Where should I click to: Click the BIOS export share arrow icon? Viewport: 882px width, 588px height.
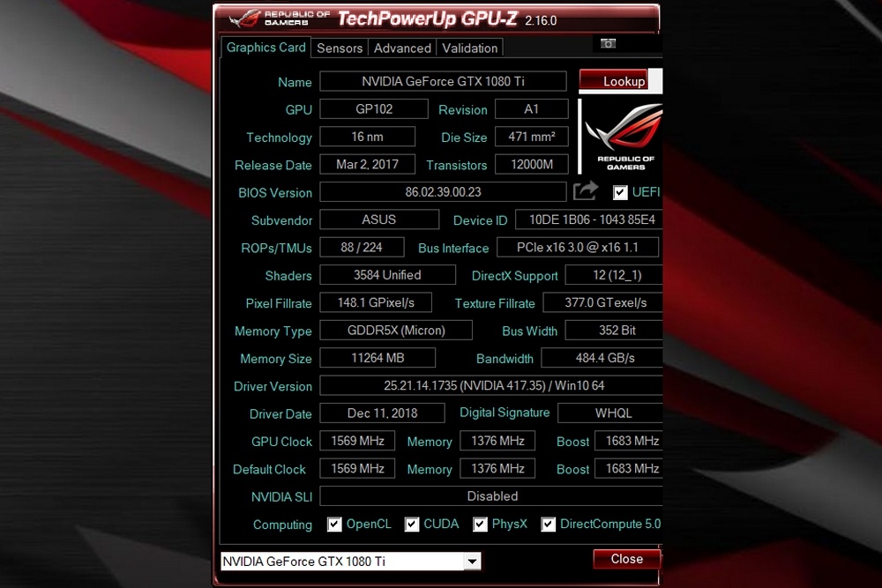click(585, 191)
